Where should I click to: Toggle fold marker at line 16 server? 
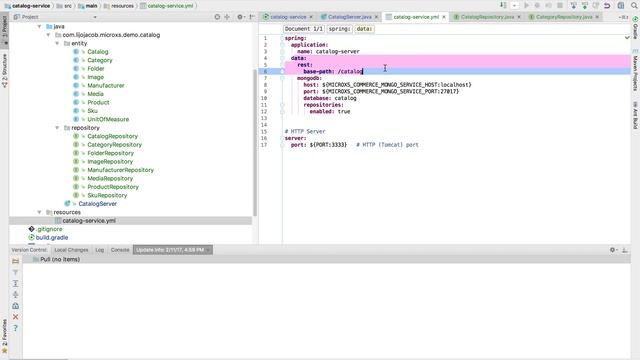pyautogui.click(x=282, y=138)
